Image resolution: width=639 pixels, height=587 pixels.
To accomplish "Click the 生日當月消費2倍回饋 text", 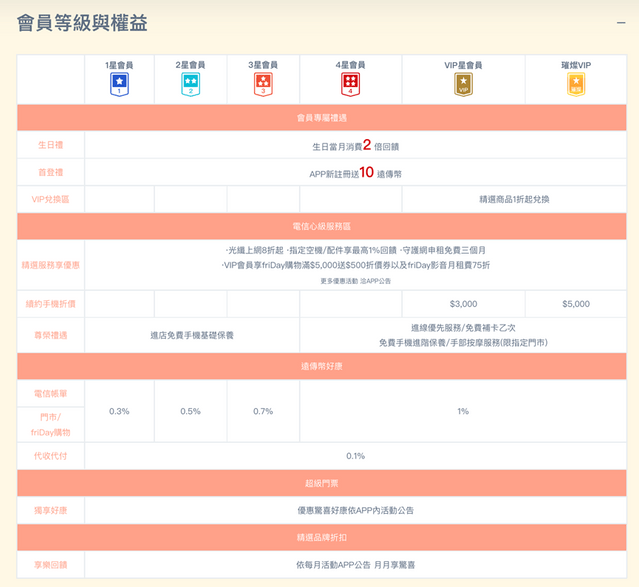I will click(x=355, y=146).
